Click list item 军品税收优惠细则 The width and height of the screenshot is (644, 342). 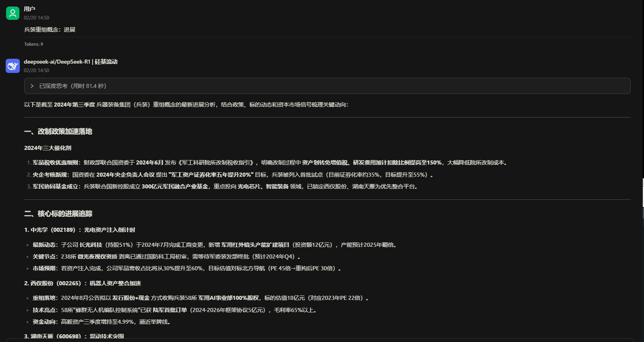coord(270,162)
